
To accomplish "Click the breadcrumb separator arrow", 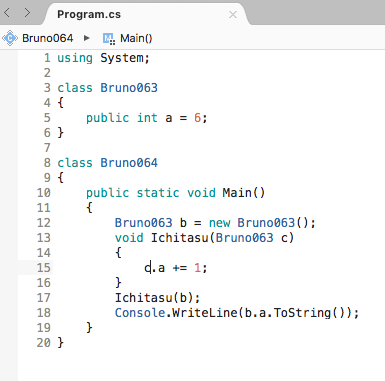I will pyautogui.click(x=87, y=38).
